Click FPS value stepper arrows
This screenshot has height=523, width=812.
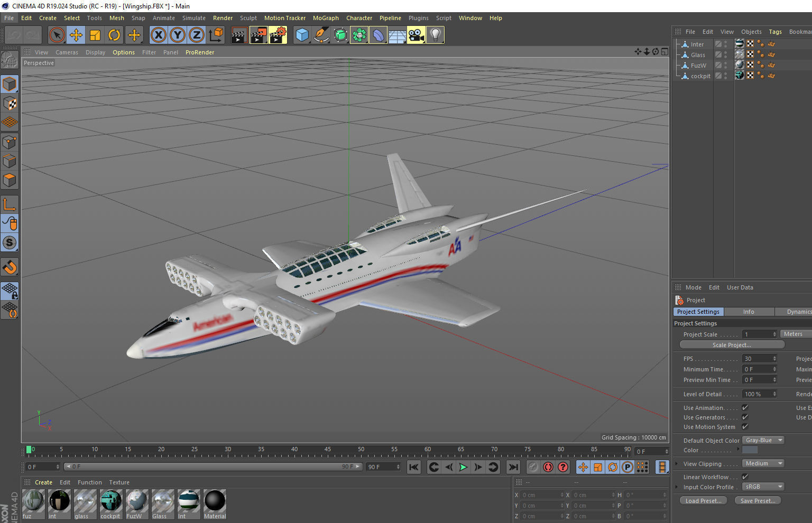(774, 358)
